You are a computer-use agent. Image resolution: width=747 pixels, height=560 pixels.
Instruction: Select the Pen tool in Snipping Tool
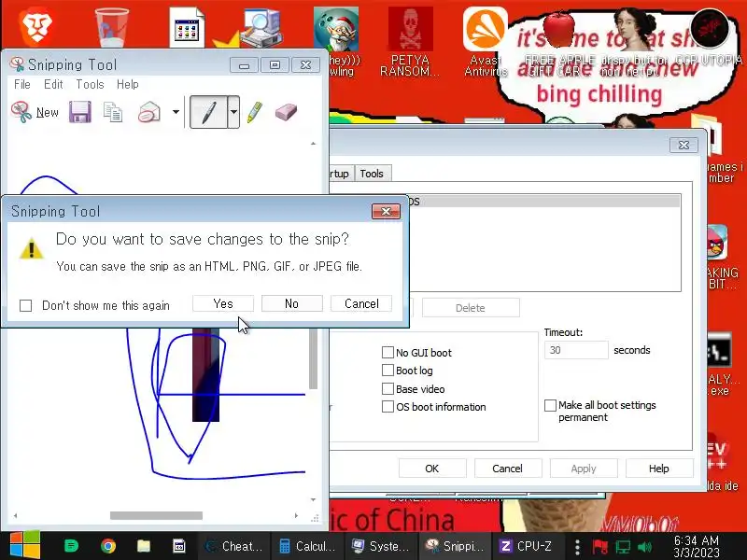tap(208, 112)
